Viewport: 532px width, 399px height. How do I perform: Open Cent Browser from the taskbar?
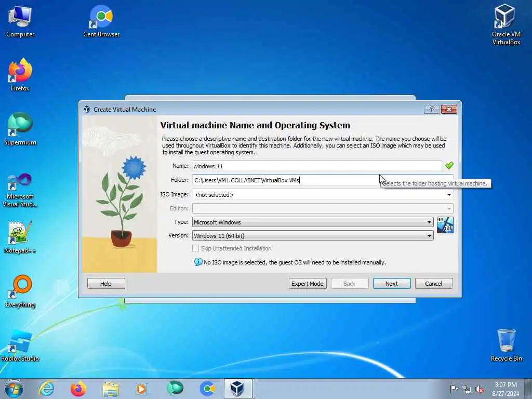207,389
